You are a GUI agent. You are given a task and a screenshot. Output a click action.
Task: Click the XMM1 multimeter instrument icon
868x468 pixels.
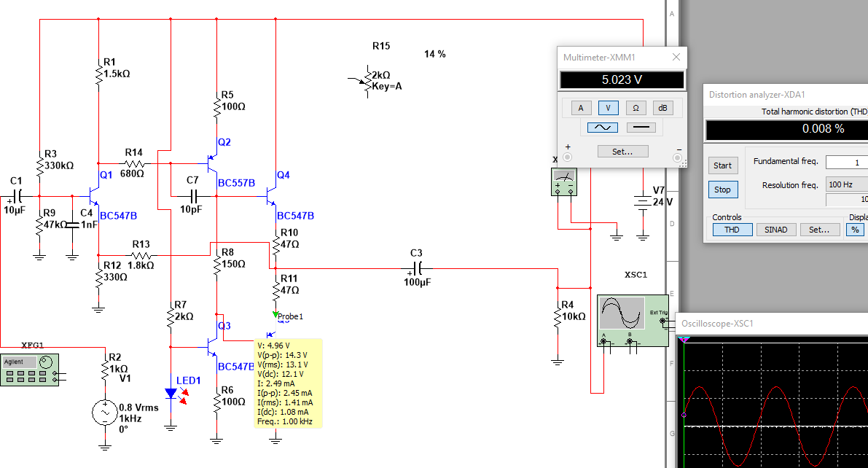(x=563, y=182)
